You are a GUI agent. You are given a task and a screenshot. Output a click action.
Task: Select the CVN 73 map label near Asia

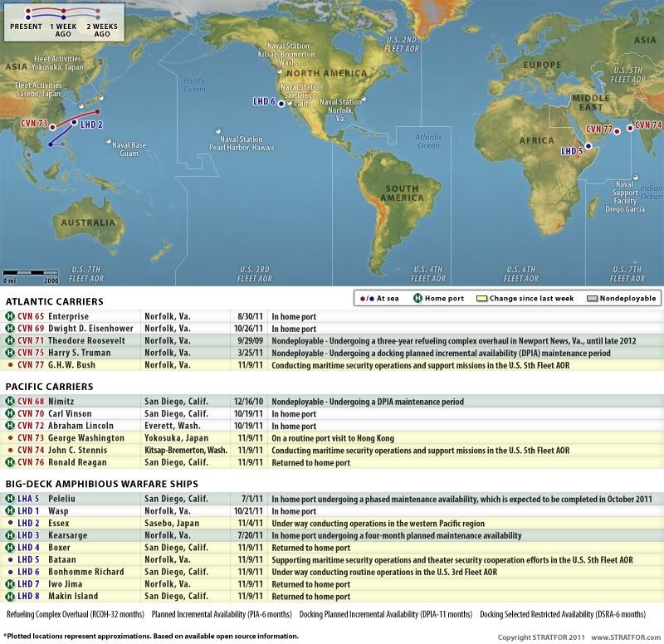click(33, 125)
